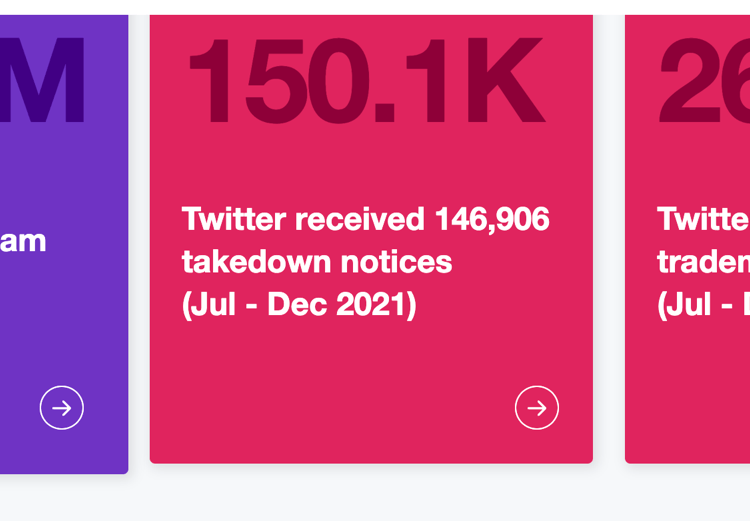Viewport: 750px width, 521px height.
Task: Click the 'takedown notices' text line
Action: pyautogui.click(x=317, y=262)
